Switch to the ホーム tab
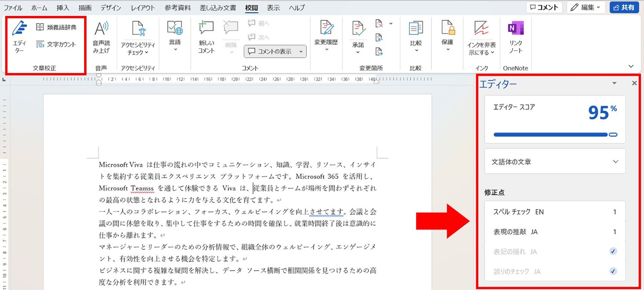 point(39,8)
